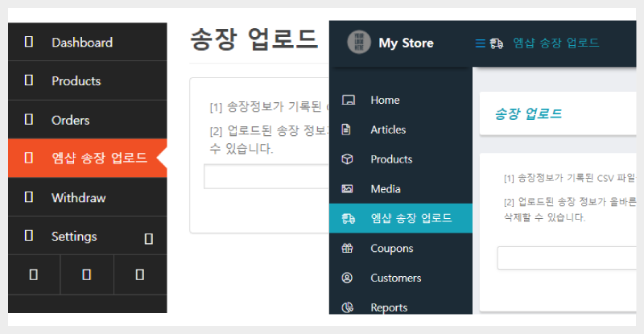
Task: Click the file input field in right panel
Action: 567,258
